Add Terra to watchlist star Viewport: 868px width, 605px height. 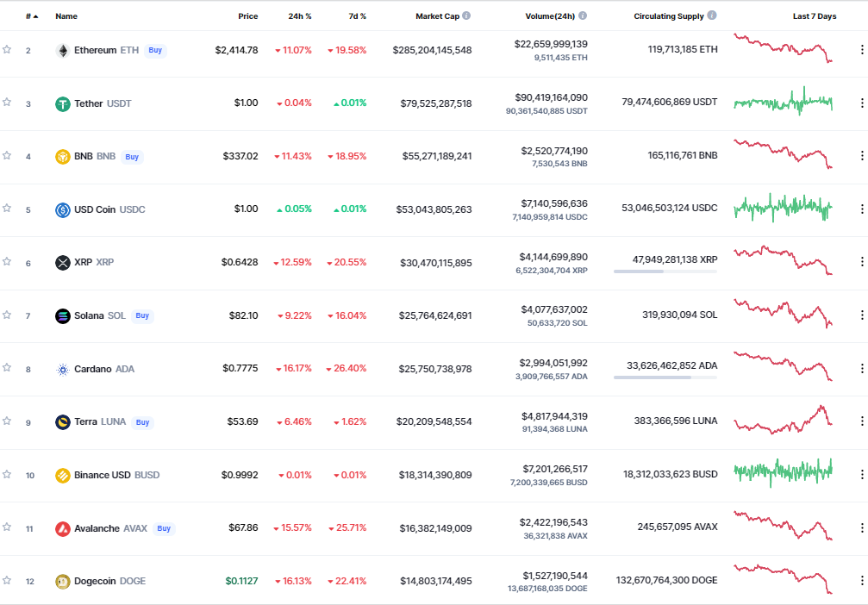(x=7, y=421)
